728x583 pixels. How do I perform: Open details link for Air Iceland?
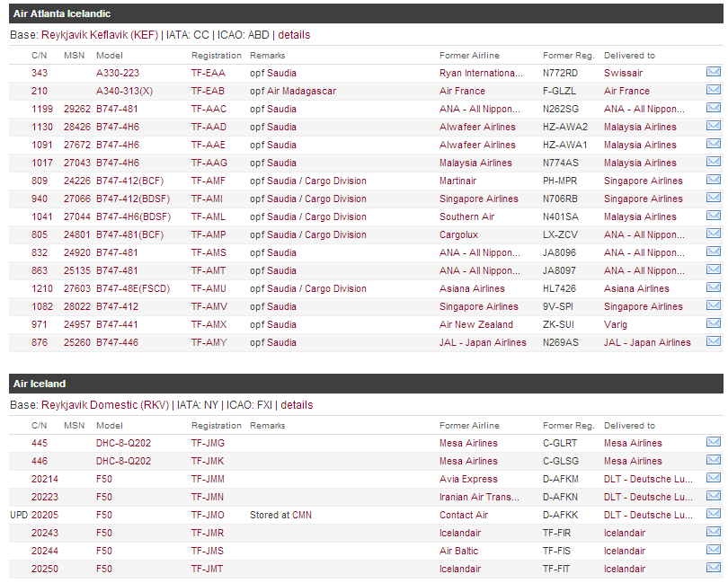point(297,405)
